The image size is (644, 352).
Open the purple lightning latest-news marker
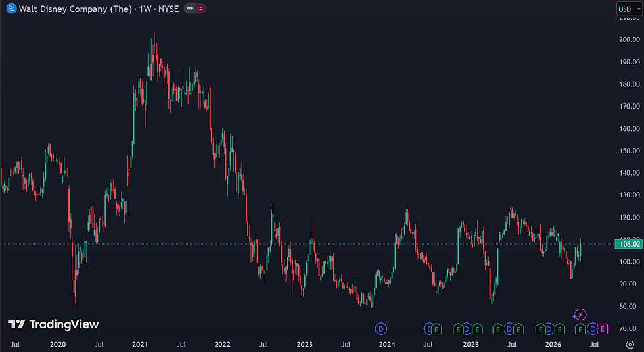coord(580,315)
